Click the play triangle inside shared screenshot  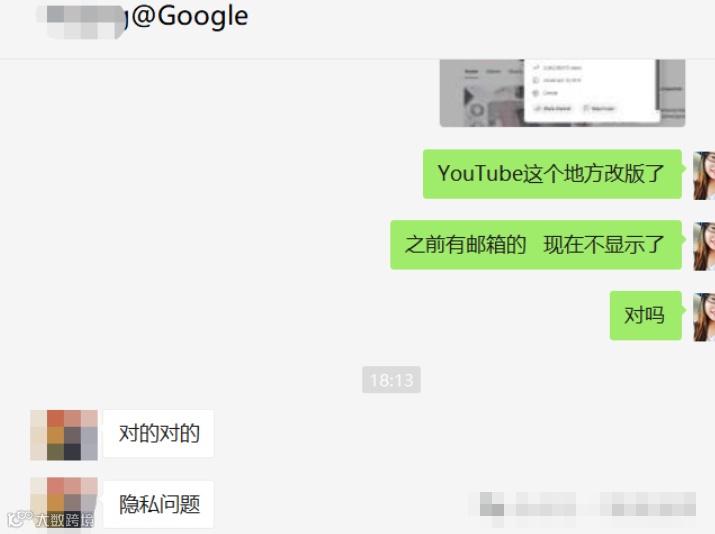468,97
